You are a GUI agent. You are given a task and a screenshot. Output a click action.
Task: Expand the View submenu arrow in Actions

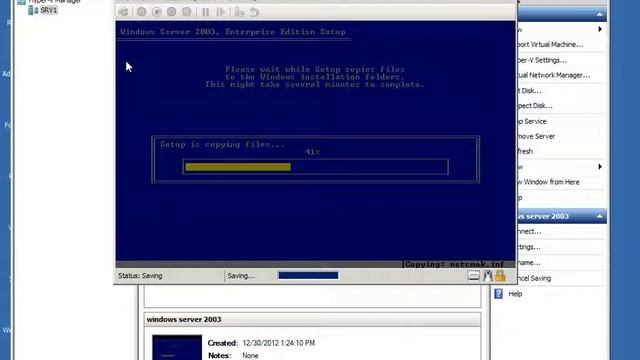600,167
